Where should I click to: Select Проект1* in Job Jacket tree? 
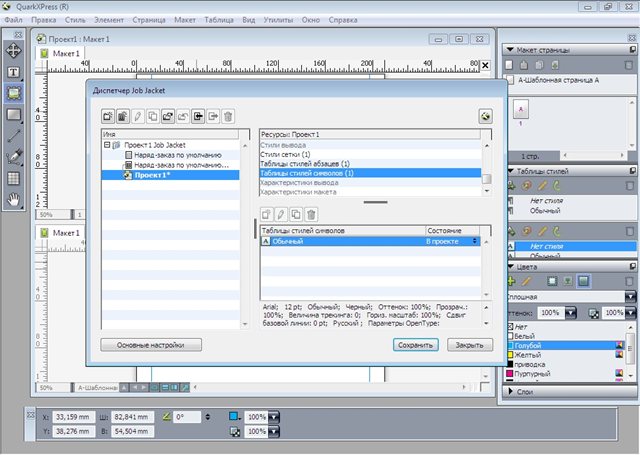pyautogui.click(x=170, y=175)
